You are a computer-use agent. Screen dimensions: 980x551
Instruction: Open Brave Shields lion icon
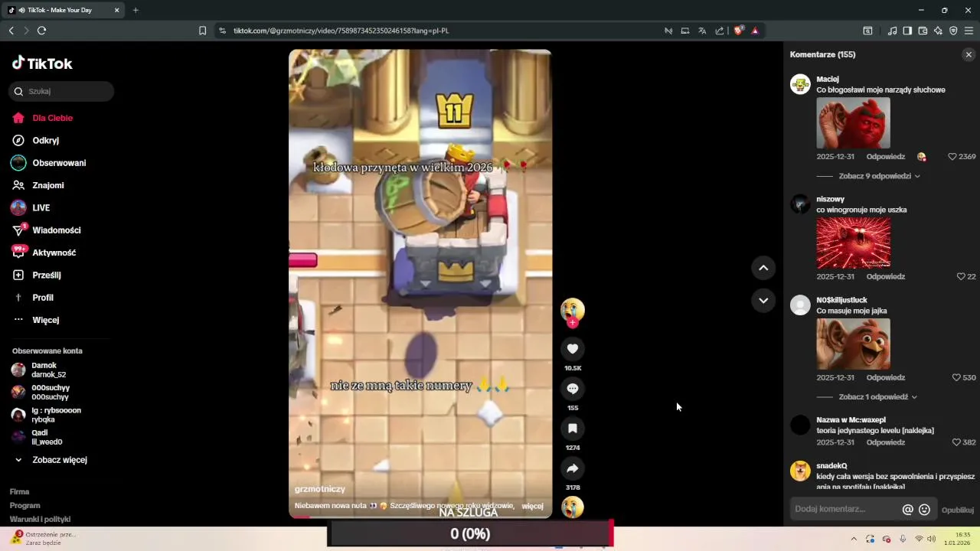point(738,31)
